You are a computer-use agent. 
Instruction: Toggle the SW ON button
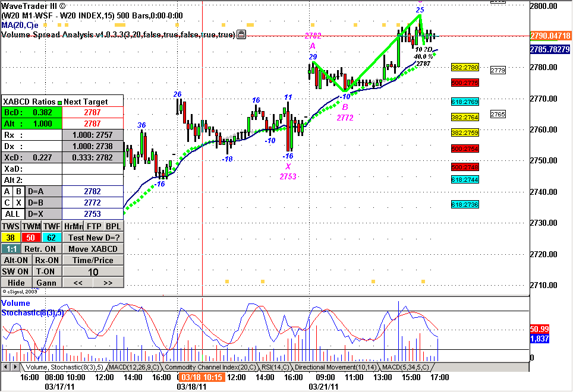coord(15,271)
